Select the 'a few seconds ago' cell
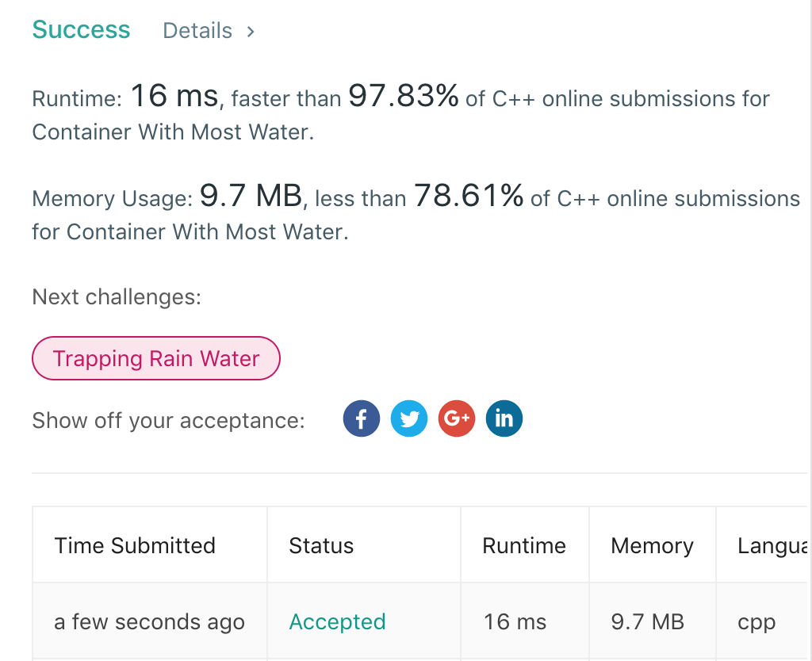This screenshot has width=812, height=661. (x=149, y=621)
